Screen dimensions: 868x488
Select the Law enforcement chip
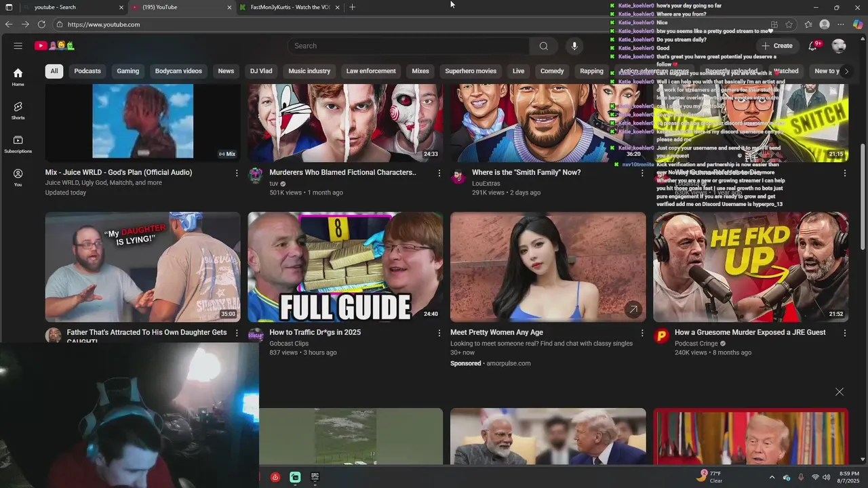tap(371, 71)
